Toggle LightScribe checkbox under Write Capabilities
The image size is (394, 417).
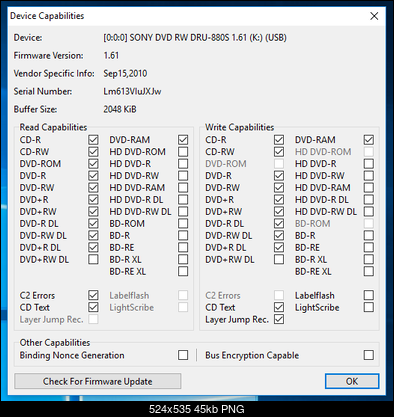pyautogui.click(x=369, y=307)
